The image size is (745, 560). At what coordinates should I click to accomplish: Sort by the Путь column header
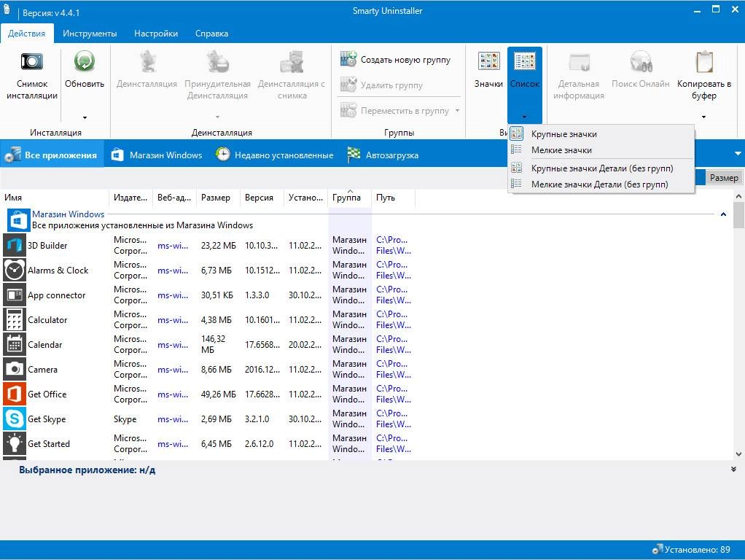pos(393,198)
